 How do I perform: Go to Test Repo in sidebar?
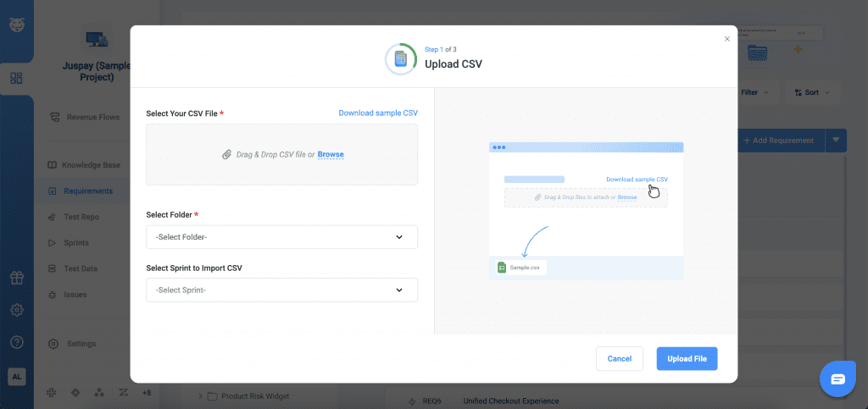click(81, 217)
